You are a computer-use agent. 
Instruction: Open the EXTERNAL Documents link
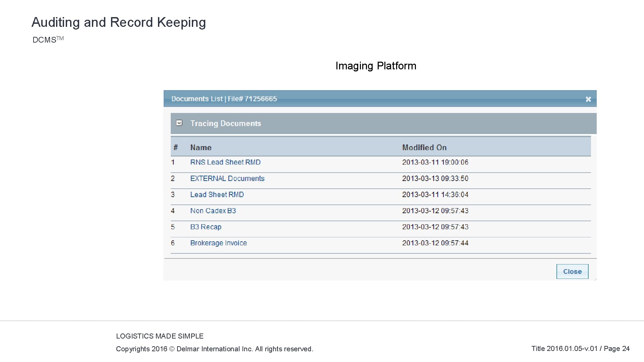pyautogui.click(x=227, y=178)
